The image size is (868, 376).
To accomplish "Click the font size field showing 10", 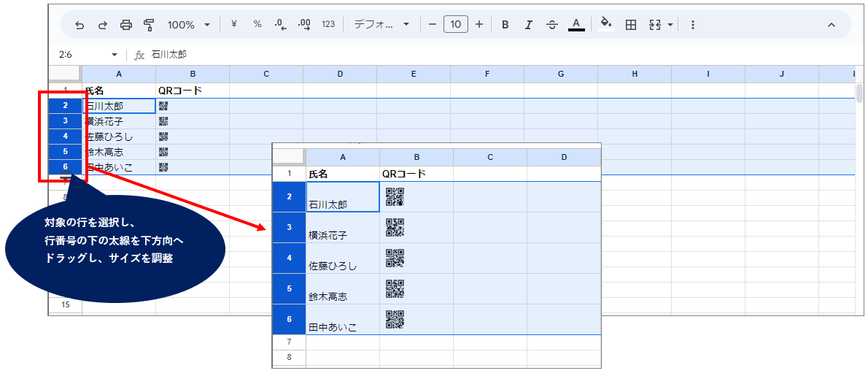I will tap(456, 24).
